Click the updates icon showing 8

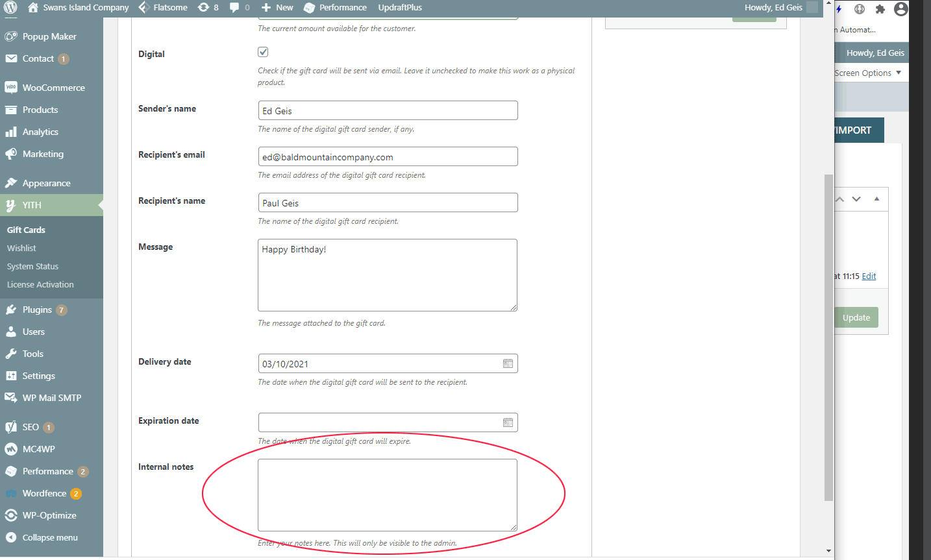point(203,8)
